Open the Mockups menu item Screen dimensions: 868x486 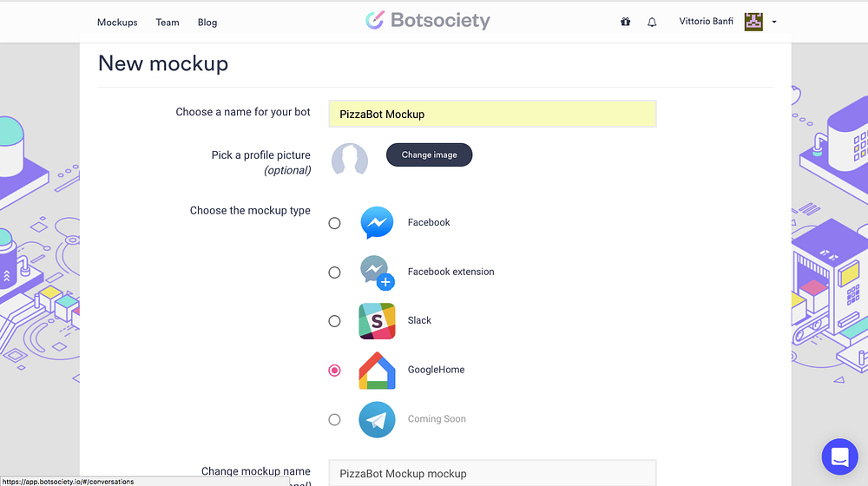(x=117, y=23)
